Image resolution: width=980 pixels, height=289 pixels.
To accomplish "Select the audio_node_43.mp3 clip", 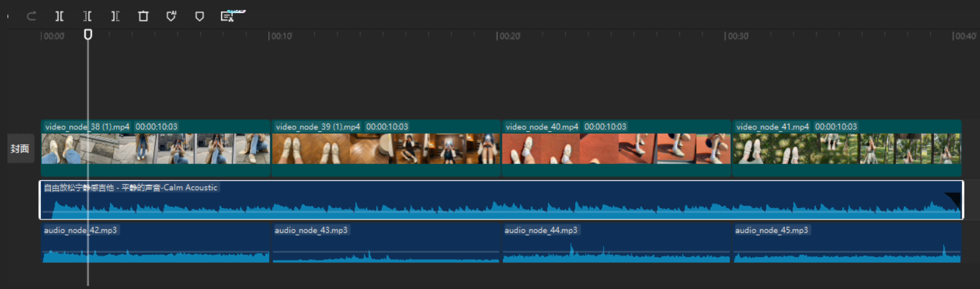I will 386,243.
